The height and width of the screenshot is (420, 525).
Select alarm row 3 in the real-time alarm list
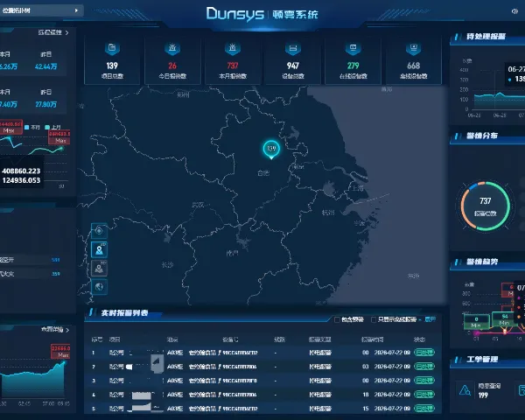point(262,381)
